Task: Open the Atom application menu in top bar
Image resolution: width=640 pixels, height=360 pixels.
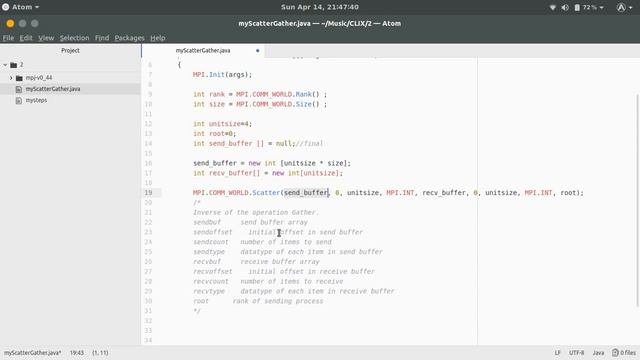Action: pyautogui.click(x=21, y=7)
